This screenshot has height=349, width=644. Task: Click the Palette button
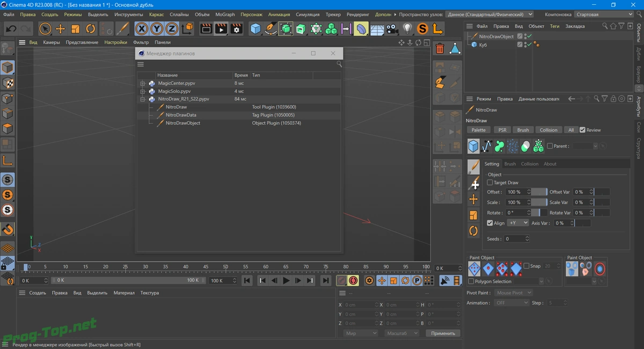tap(478, 130)
